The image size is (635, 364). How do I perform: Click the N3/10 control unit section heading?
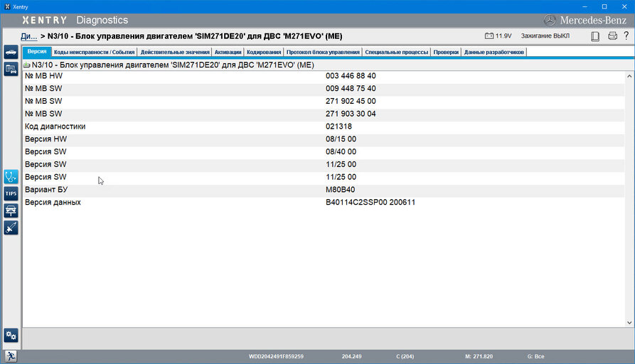click(x=173, y=65)
